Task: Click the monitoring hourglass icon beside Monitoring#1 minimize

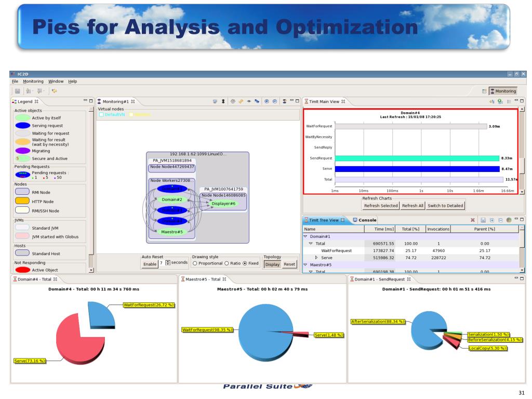Action: pos(284,101)
